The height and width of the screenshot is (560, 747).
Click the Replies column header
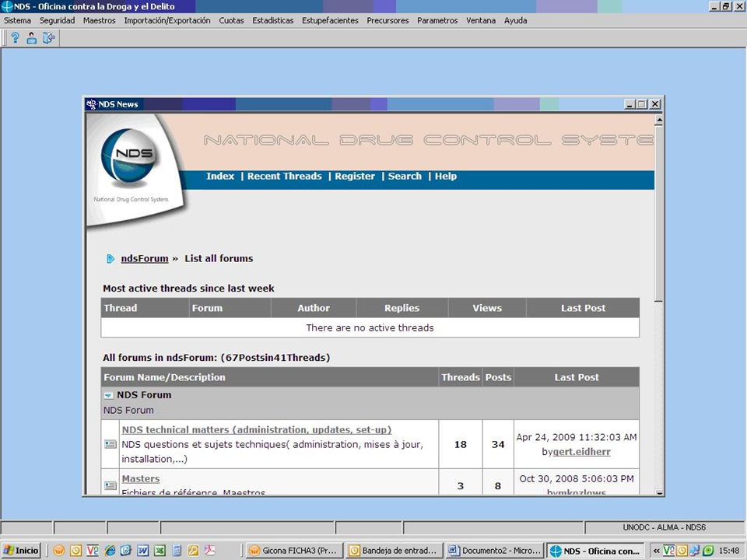click(x=402, y=308)
